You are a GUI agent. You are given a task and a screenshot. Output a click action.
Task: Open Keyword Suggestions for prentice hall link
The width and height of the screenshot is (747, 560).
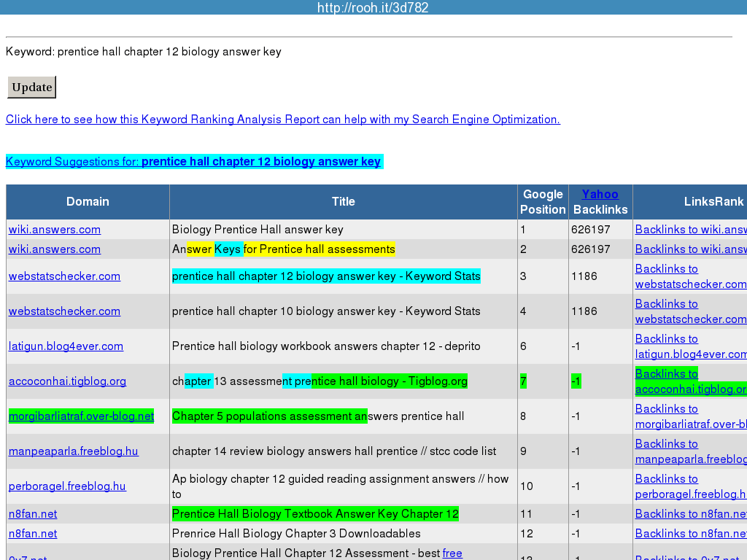(193, 162)
